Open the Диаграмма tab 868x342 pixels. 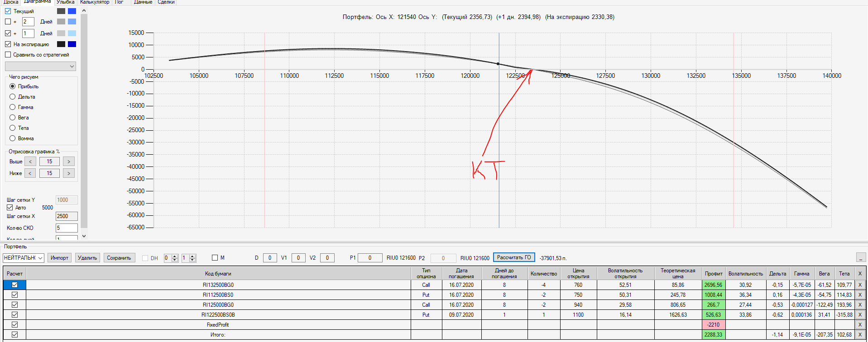click(x=37, y=2)
